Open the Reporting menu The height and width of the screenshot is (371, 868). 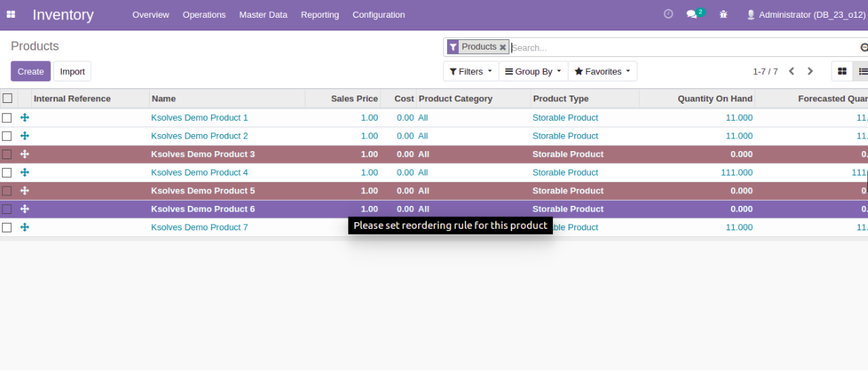point(320,15)
